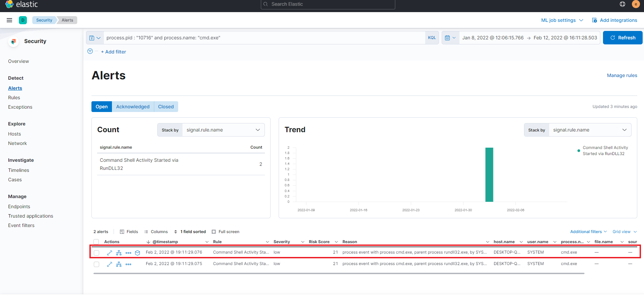
Task: Click the KQL query input field
Action: pos(264,38)
